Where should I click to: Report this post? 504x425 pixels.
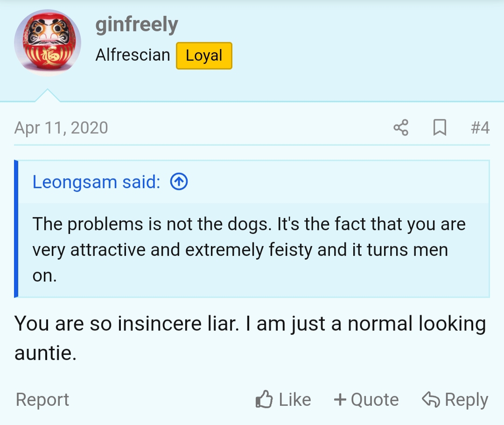pos(42,400)
